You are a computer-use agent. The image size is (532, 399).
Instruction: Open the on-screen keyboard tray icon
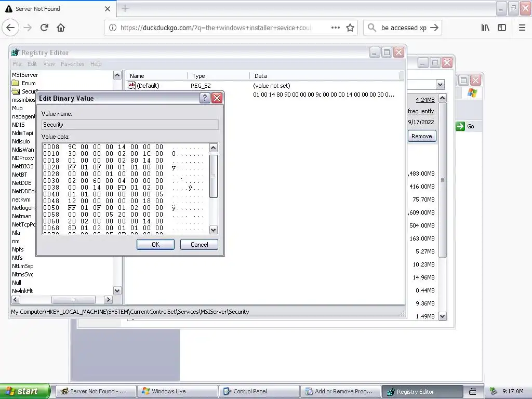(x=473, y=392)
